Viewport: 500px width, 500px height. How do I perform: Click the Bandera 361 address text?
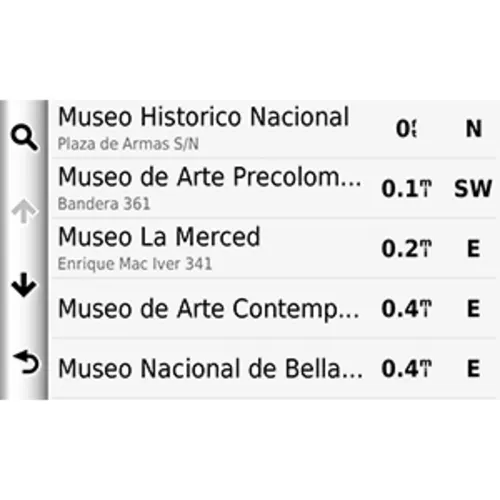pos(104,204)
